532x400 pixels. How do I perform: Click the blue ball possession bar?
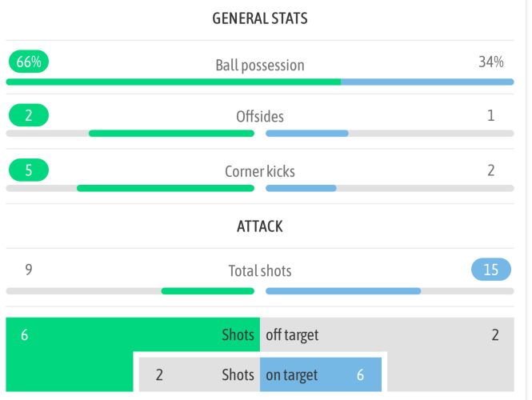[427, 82]
